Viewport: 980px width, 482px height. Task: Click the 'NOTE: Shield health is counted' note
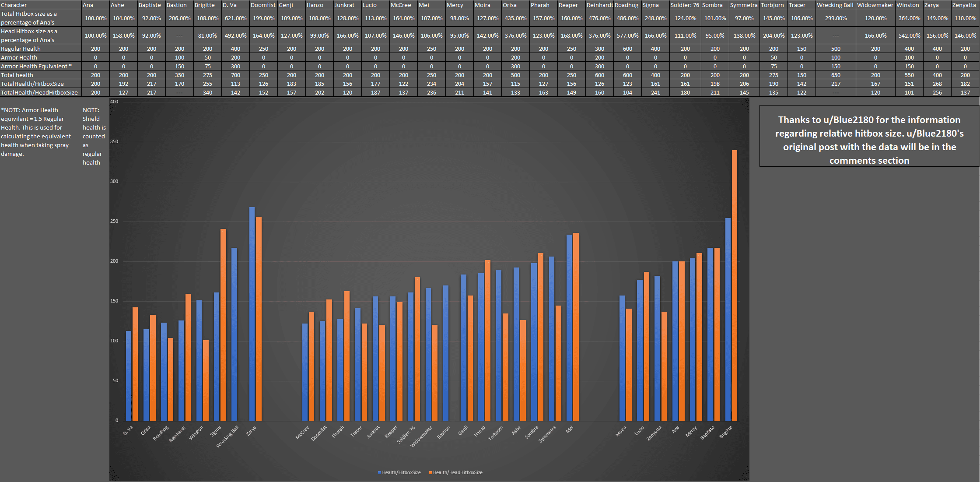pyautogui.click(x=94, y=136)
